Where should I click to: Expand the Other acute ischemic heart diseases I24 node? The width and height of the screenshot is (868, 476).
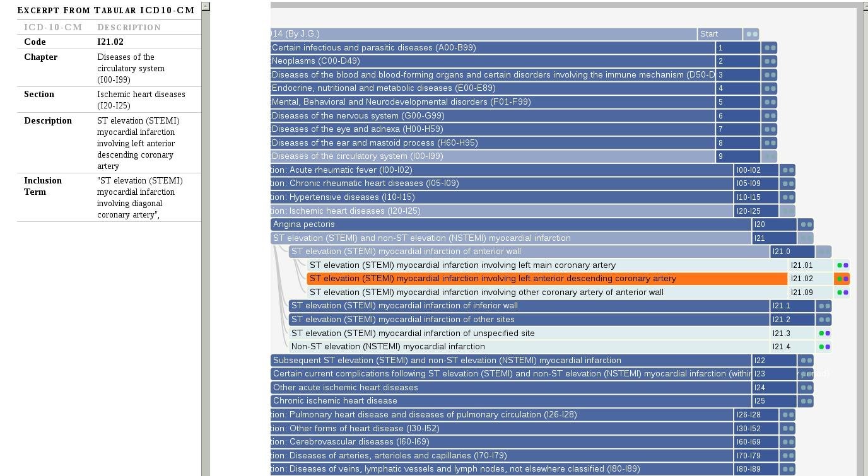click(x=805, y=387)
